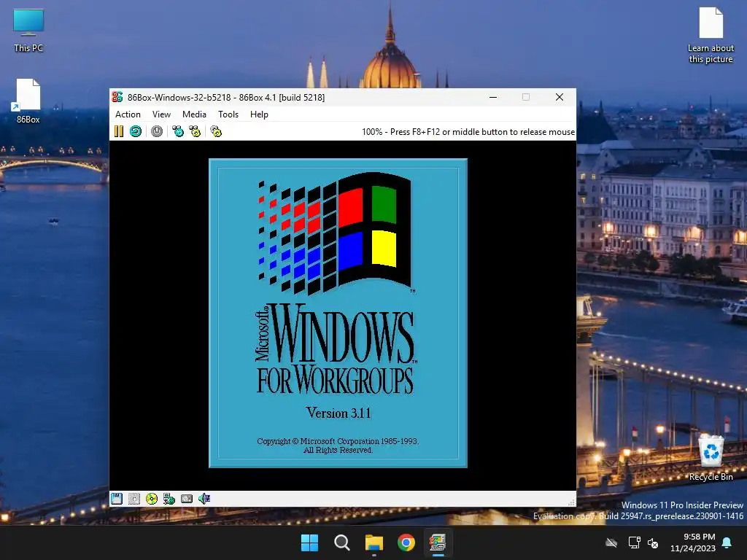Click the OneDrive cloud tray icon
This screenshot has height=560, width=747.
(611, 542)
